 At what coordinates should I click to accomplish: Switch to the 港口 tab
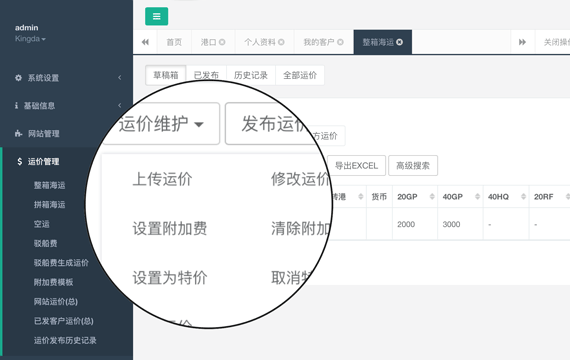coord(213,42)
